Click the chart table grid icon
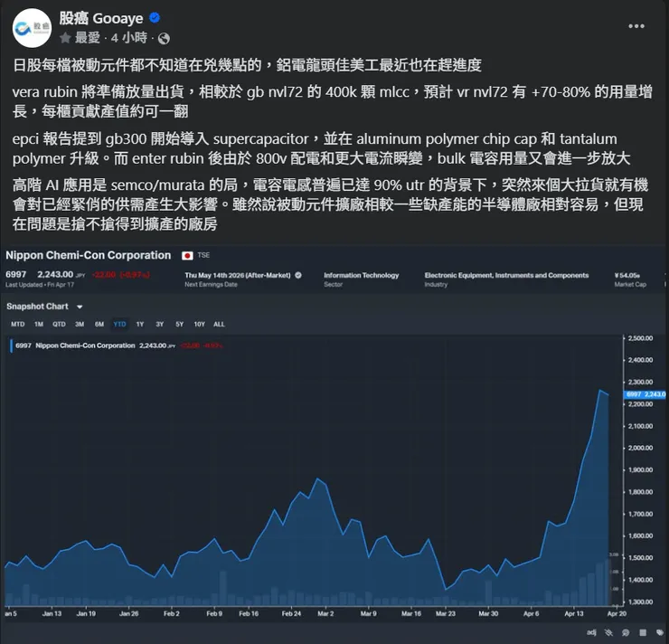 coord(643,632)
